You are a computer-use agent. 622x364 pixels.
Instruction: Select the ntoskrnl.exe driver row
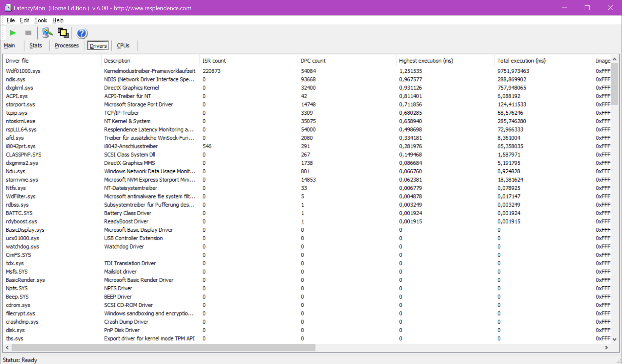(x=307, y=121)
